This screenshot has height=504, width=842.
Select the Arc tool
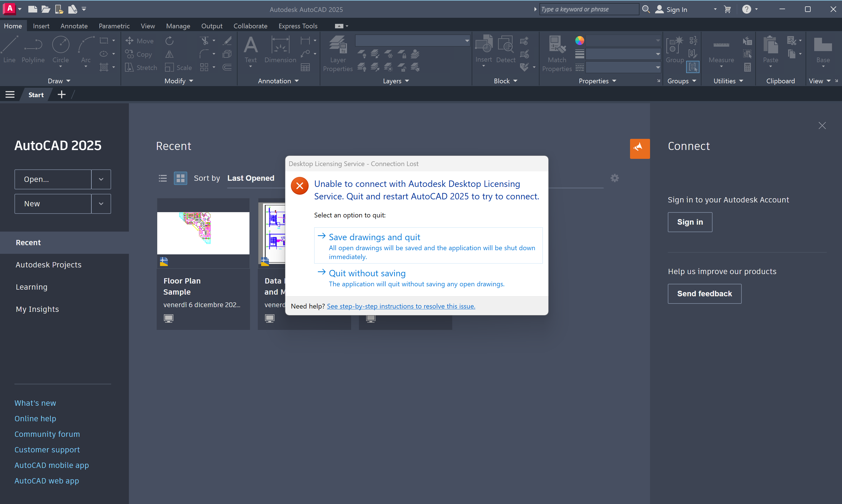click(86, 50)
